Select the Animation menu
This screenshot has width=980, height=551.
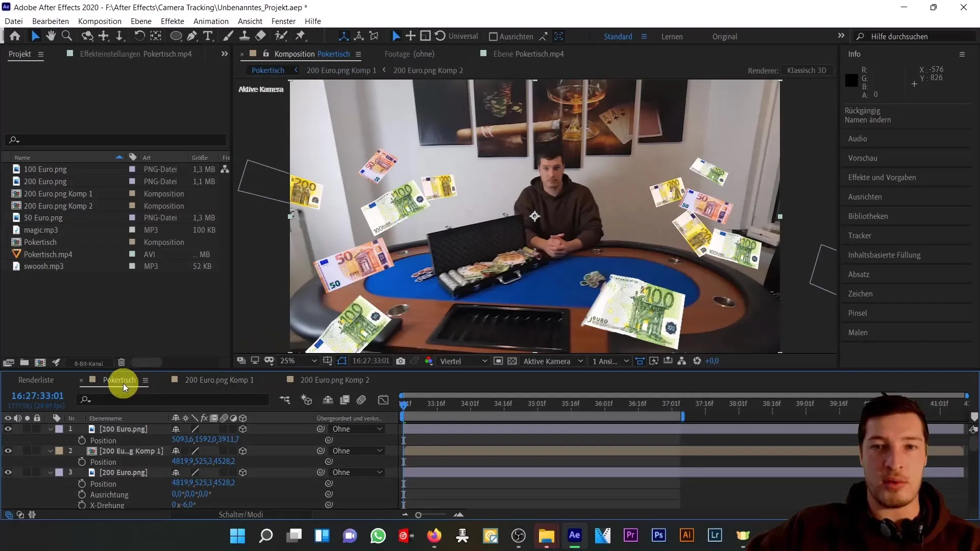click(x=211, y=21)
